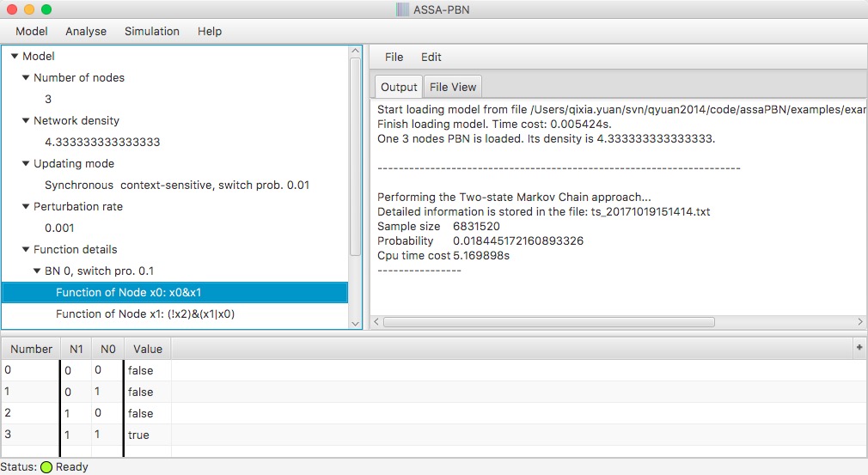Screen dimensions: 868x475
Task: Click the Value column header
Action: click(x=148, y=349)
